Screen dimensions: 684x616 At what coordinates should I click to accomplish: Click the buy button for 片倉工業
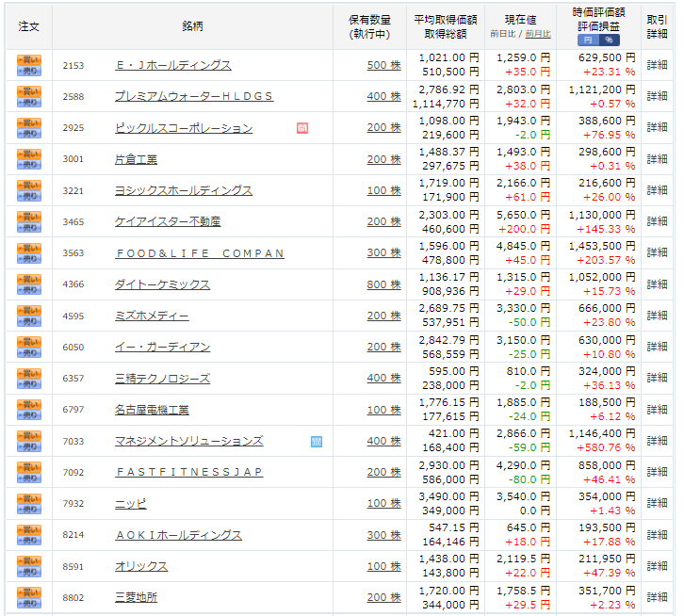point(29,154)
